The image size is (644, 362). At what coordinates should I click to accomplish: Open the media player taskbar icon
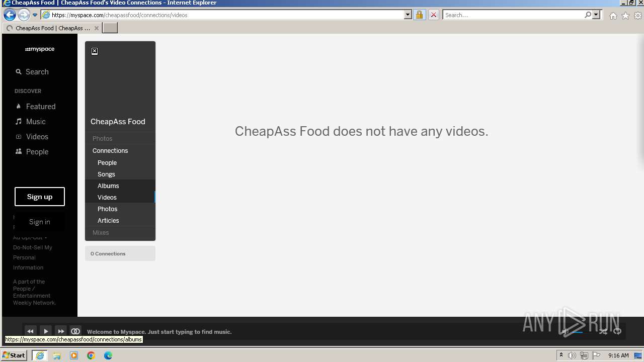[74, 355]
